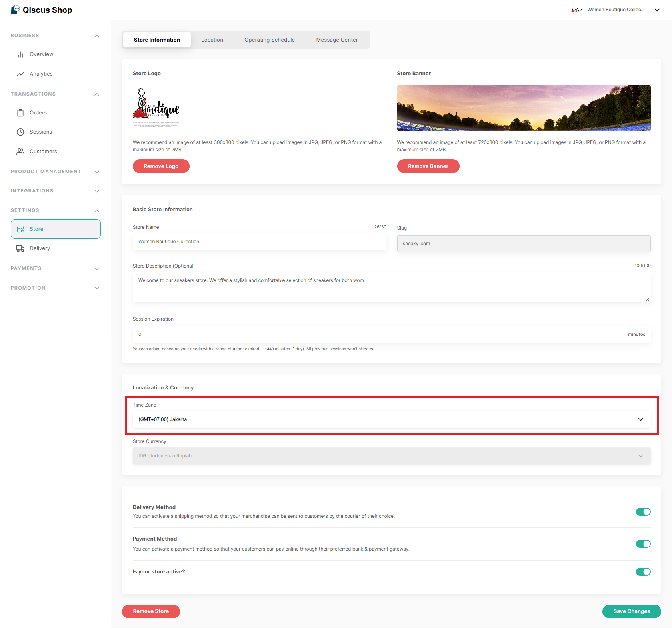The height and width of the screenshot is (629, 672).
Task: Click the Store Banner image thumbnail
Action: (x=523, y=108)
